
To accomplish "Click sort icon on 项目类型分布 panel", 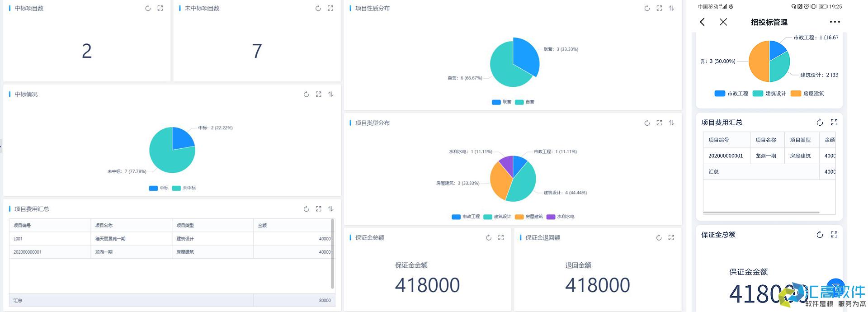I will pyautogui.click(x=671, y=123).
